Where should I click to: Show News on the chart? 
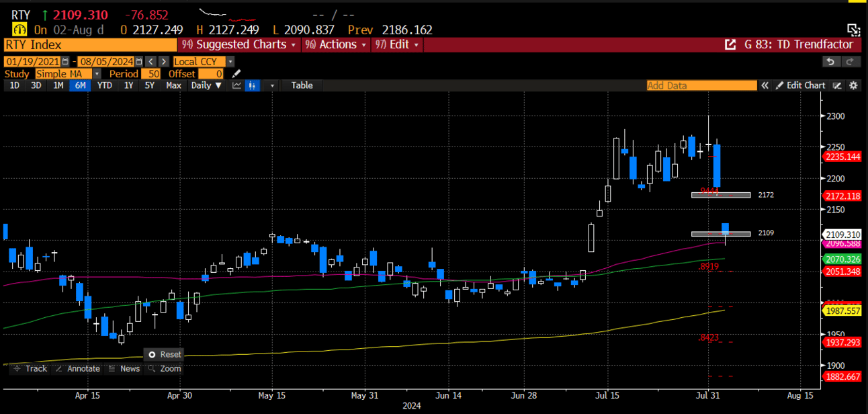click(x=124, y=368)
